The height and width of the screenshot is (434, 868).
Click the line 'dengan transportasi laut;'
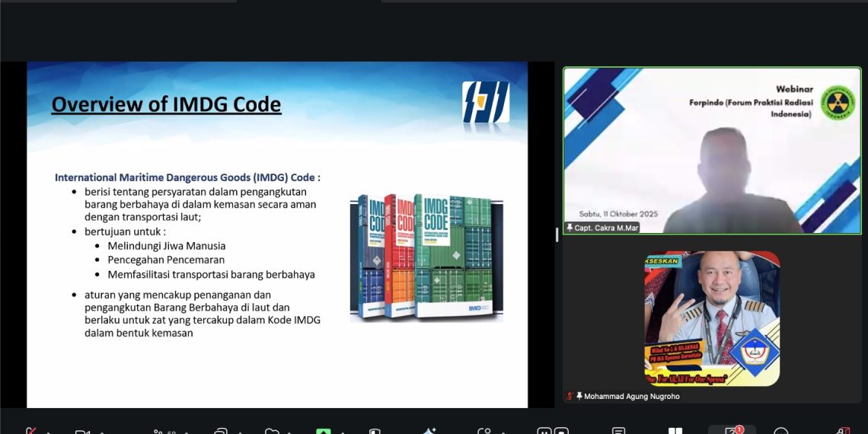(143, 218)
